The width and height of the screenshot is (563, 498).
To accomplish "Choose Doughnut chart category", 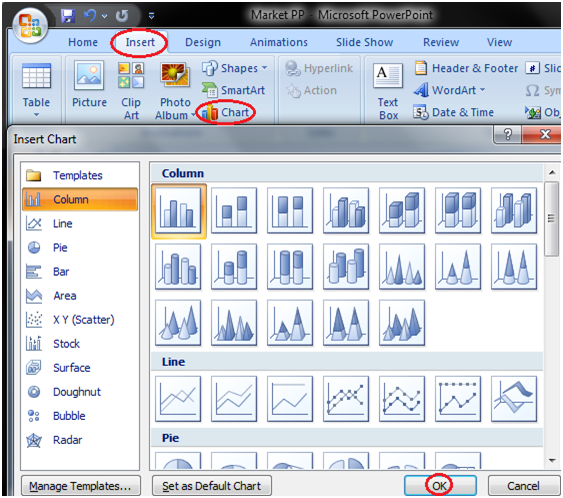I will click(80, 392).
